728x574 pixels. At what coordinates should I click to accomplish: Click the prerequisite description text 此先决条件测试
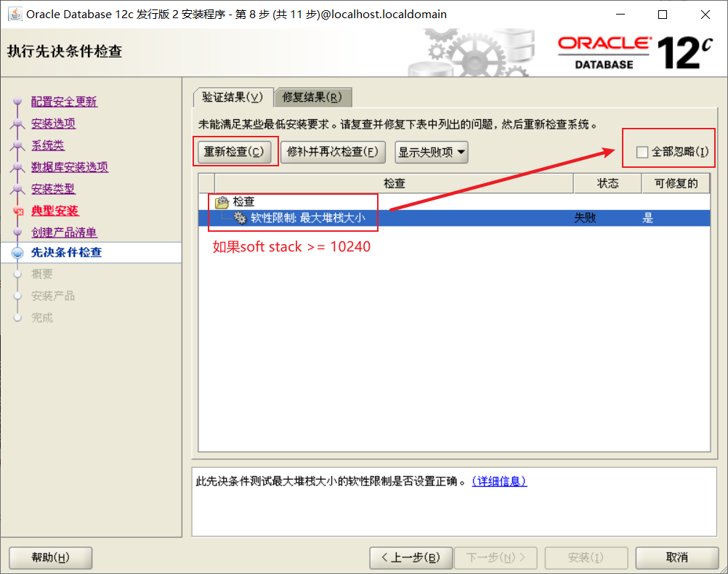click(331, 481)
